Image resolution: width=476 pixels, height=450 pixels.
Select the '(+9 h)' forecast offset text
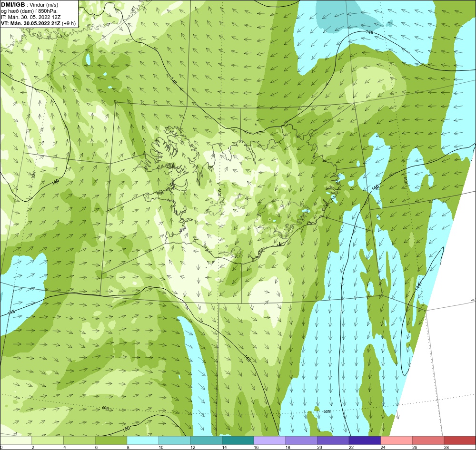tap(69, 23)
